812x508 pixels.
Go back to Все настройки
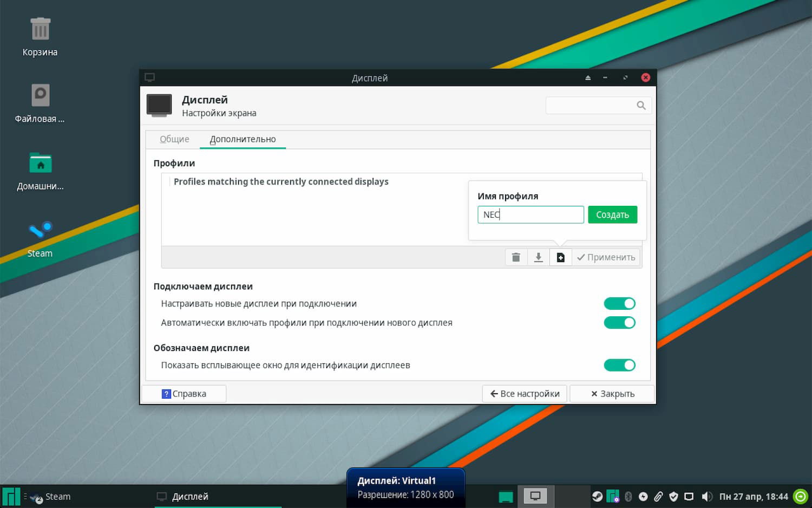(525, 394)
